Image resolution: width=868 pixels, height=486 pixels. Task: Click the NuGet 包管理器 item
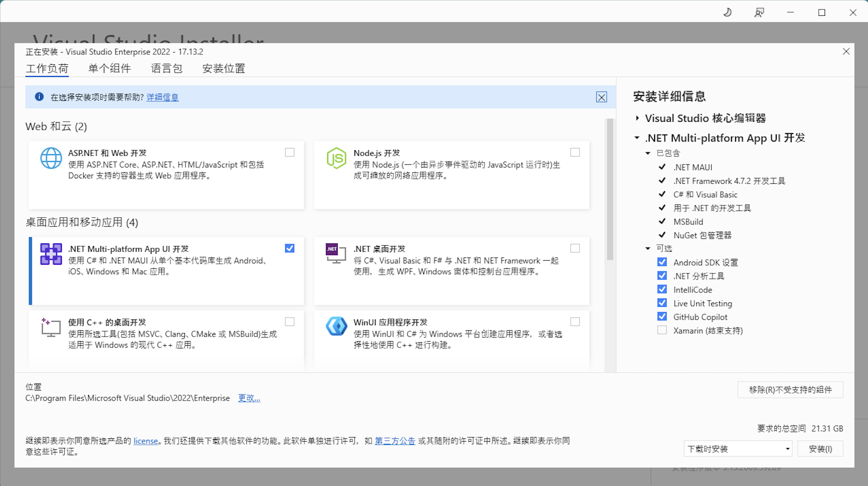pyautogui.click(x=702, y=235)
